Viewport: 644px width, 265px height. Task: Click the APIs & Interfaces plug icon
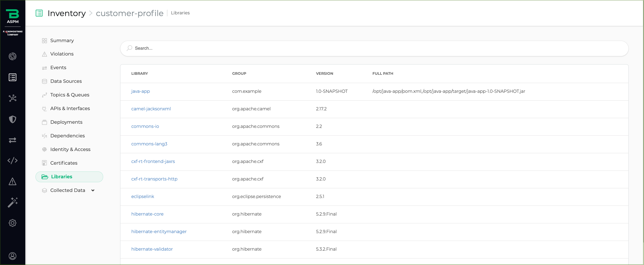pos(45,109)
